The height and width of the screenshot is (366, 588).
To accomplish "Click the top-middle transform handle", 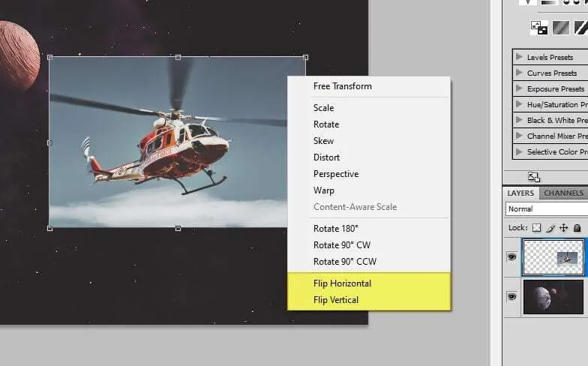I will pos(178,57).
